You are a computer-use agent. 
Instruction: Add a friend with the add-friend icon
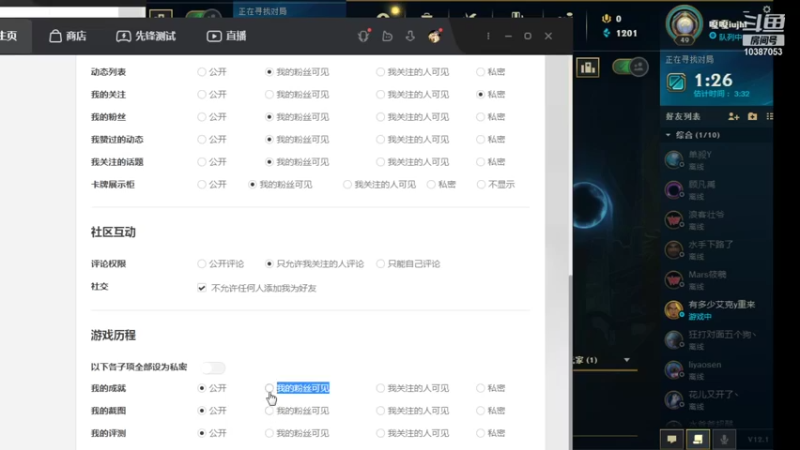pos(734,117)
